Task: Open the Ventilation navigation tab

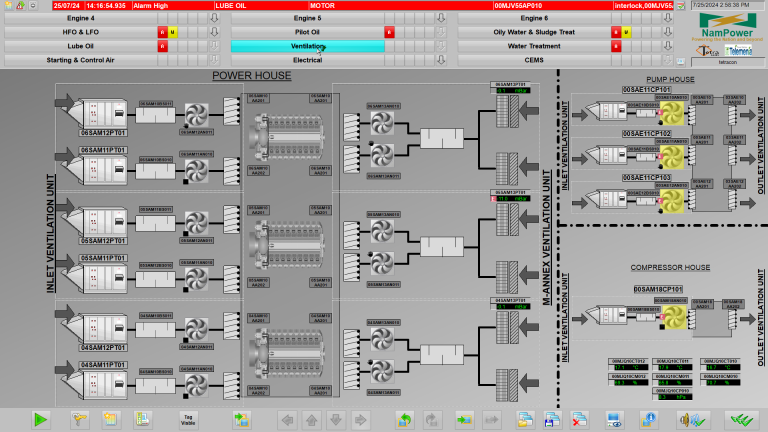Action: (x=307, y=46)
